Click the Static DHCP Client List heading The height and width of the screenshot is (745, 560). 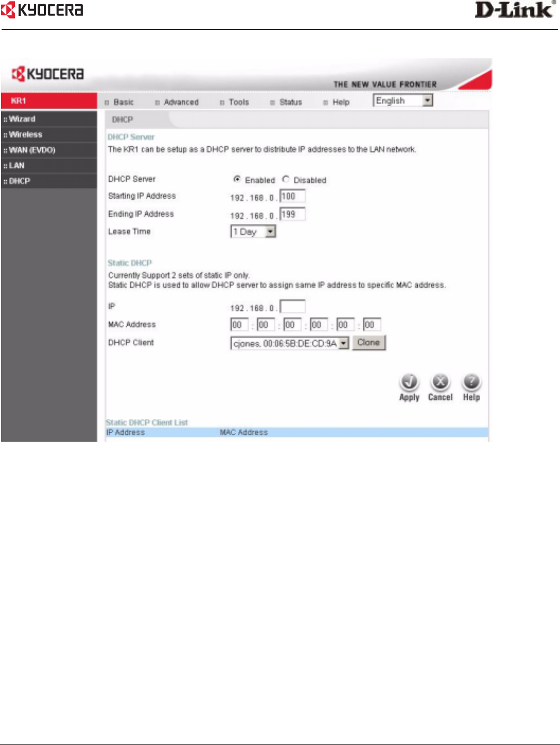point(147,423)
